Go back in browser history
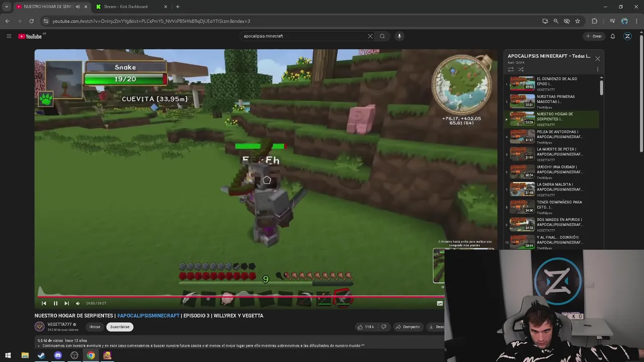This screenshot has height=362, width=644. (7, 21)
